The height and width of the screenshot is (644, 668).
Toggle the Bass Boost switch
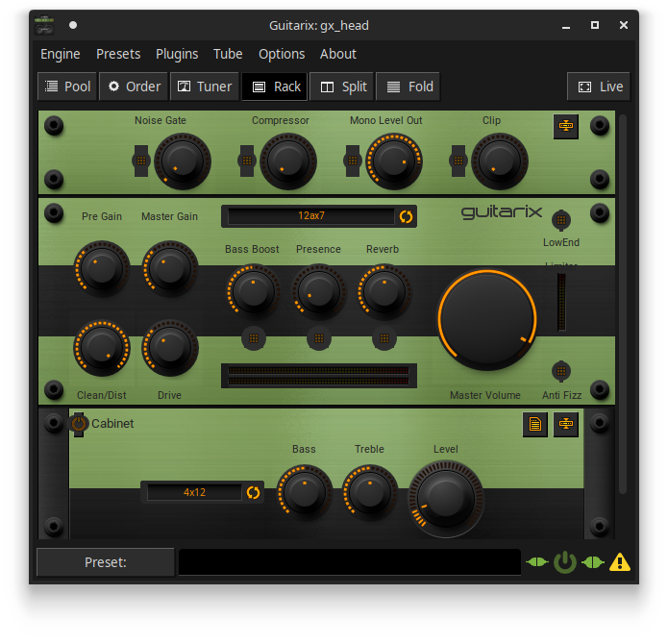[254, 338]
